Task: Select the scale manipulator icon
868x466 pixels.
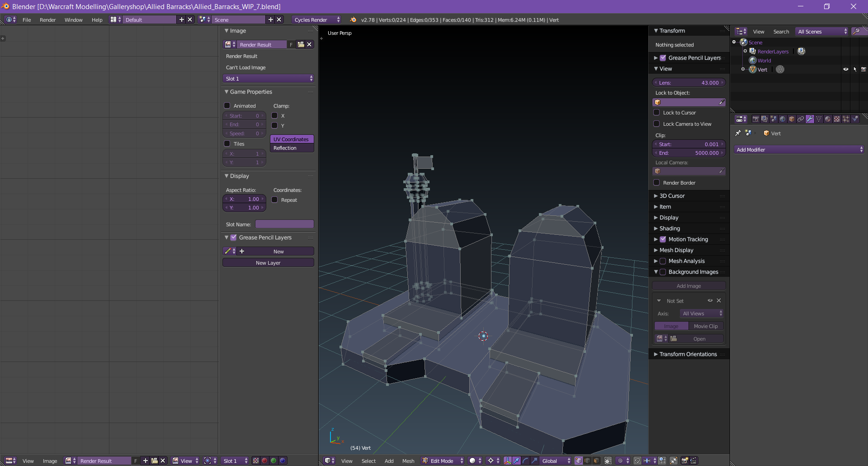Action: pyautogui.click(x=534, y=461)
